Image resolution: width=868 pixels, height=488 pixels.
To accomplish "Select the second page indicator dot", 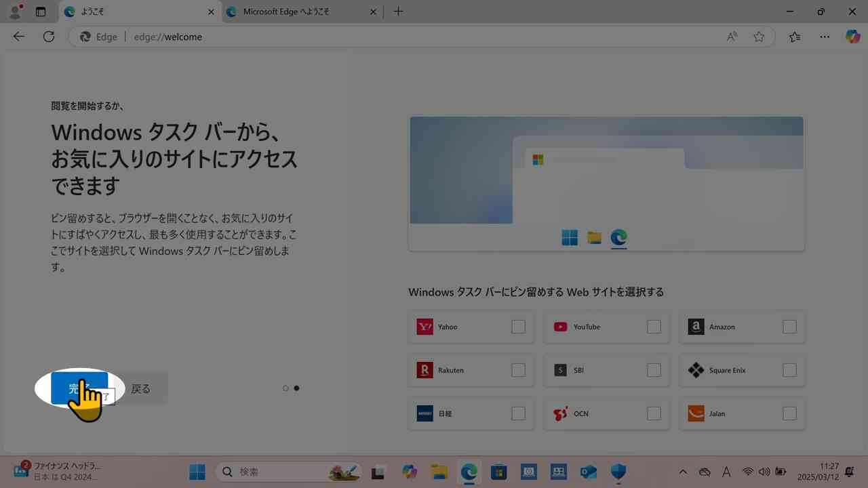I will pos(296,388).
